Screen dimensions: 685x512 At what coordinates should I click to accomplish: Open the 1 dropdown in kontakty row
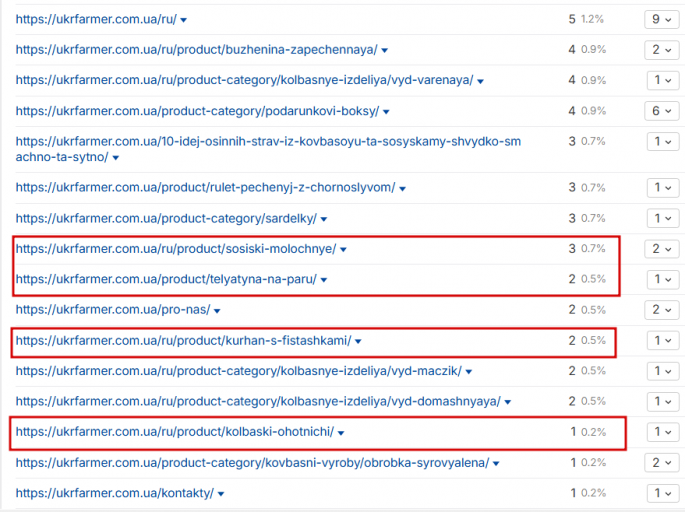663,493
